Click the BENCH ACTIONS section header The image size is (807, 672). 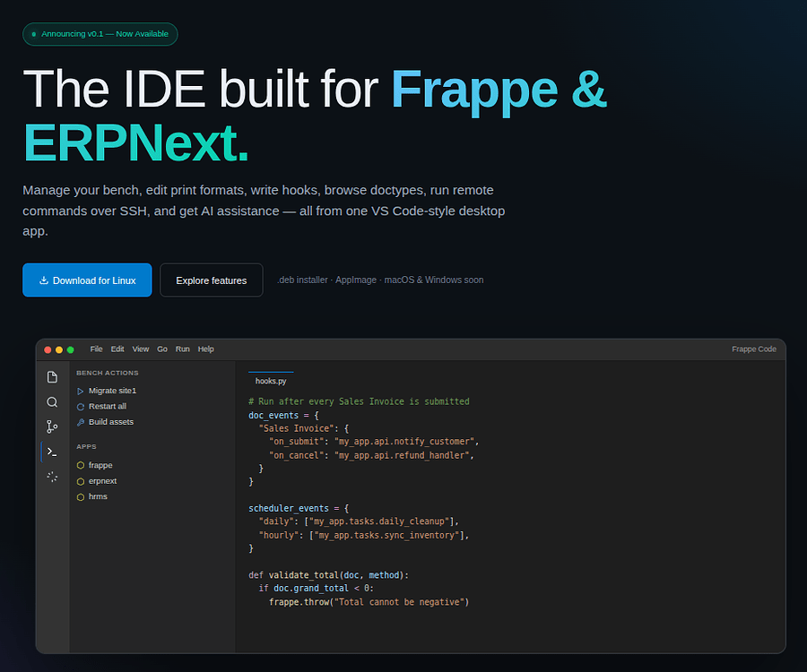(x=107, y=373)
